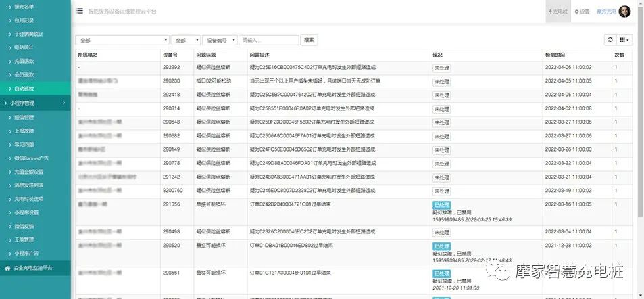Expand the first wide 全部 station dropdown

[122, 41]
